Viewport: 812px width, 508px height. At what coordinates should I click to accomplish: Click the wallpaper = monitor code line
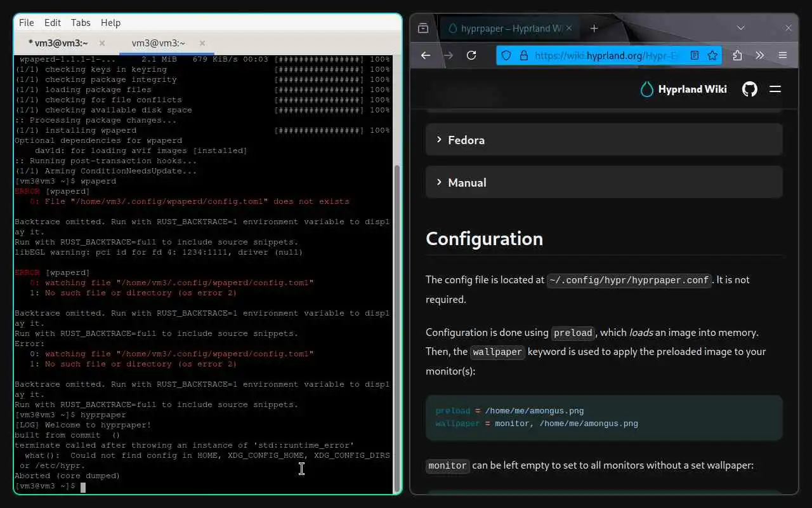pyautogui.click(x=537, y=424)
